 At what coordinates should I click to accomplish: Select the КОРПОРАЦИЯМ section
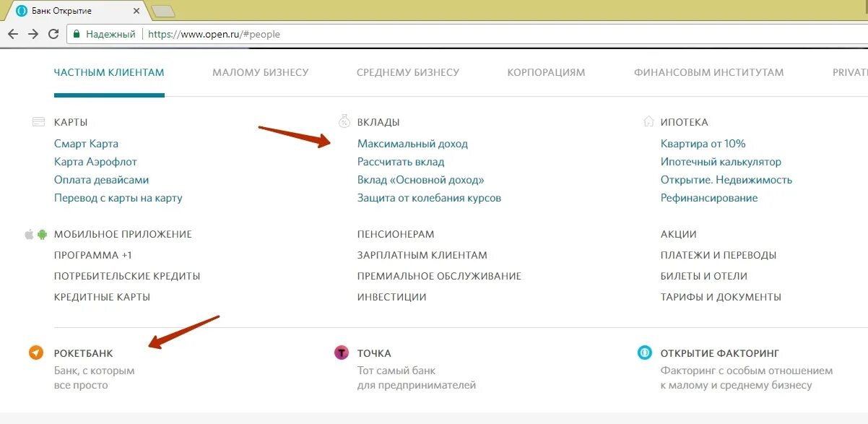[x=547, y=72]
